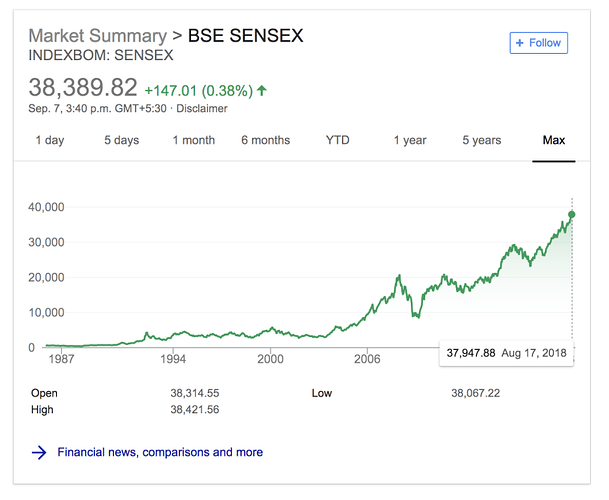This screenshot has width=609, height=500.
Task: Click the Market Summary breadcrumb
Action: tap(99, 36)
